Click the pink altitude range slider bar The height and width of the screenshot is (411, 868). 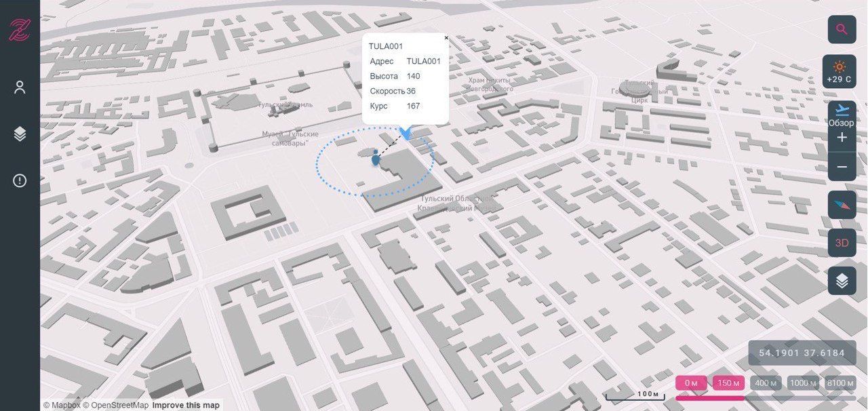(709, 398)
